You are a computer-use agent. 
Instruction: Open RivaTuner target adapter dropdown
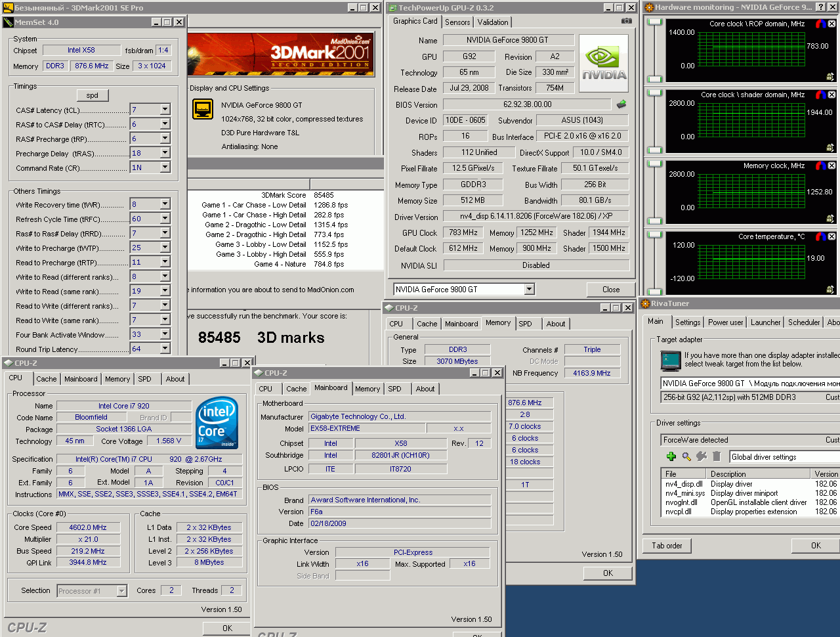click(x=750, y=383)
